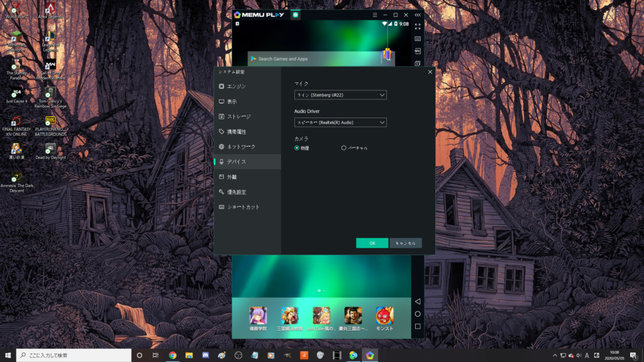Click the Windows taskbar search box
Viewport: 644px width, 362px height.
(74, 356)
